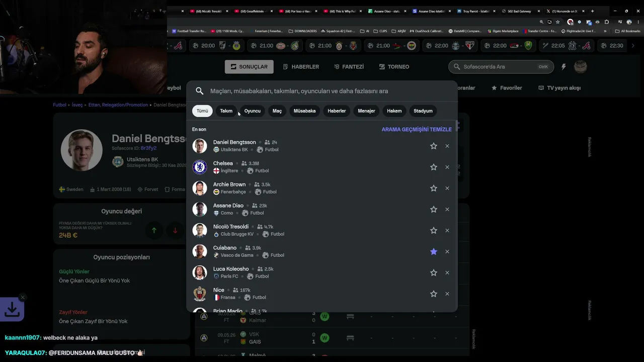Click the purple download icon button
Viewport: 644px width, 362px height.
[x=12, y=310]
